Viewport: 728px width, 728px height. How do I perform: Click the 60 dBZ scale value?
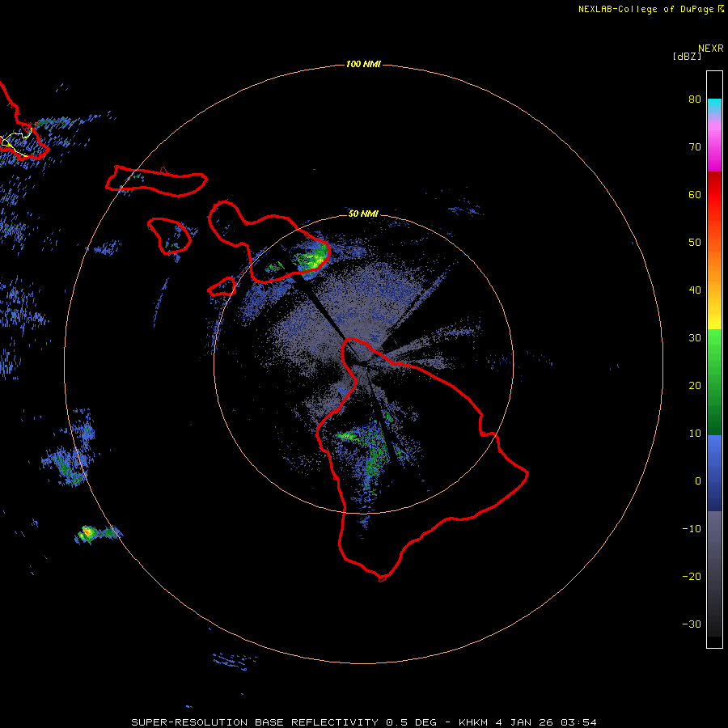point(695,194)
